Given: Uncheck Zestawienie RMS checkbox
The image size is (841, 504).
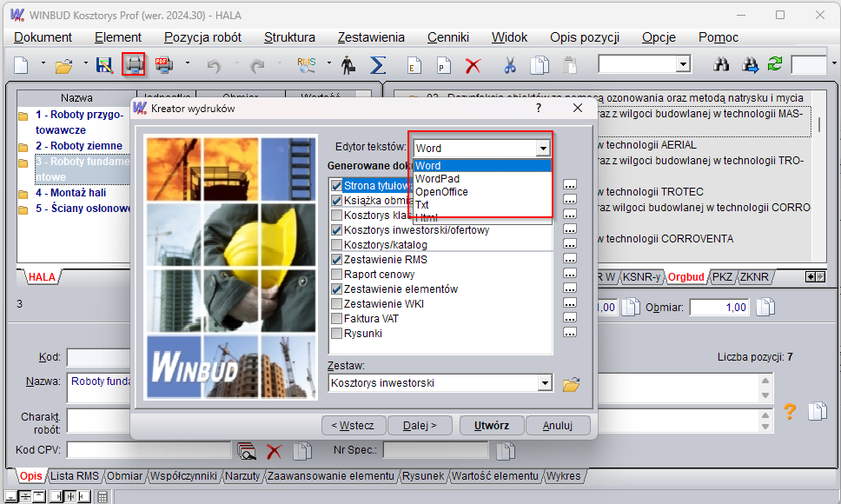Looking at the screenshot, I should pos(336,260).
